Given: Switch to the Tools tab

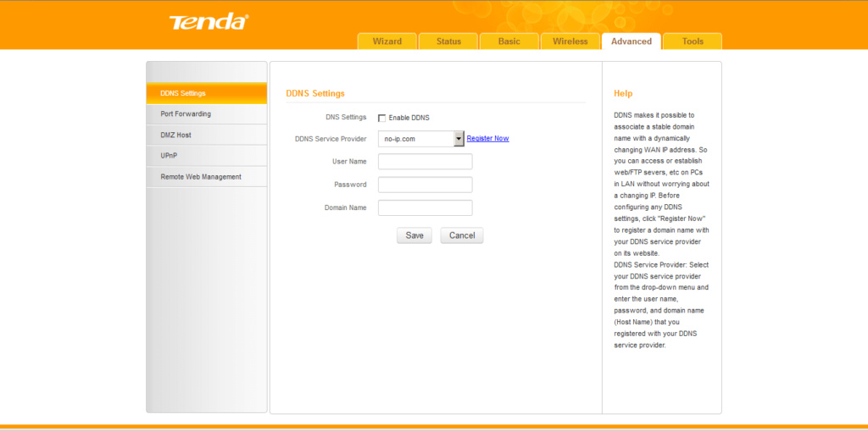Looking at the screenshot, I should click(693, 41).
